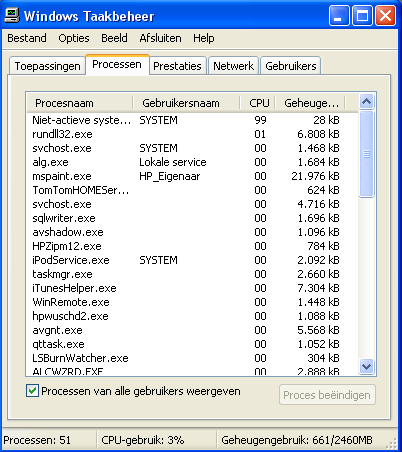Viewport: 402px width, 452px height.
Task: Select the iPodService.exe process
Action: (x=192, y=260)
